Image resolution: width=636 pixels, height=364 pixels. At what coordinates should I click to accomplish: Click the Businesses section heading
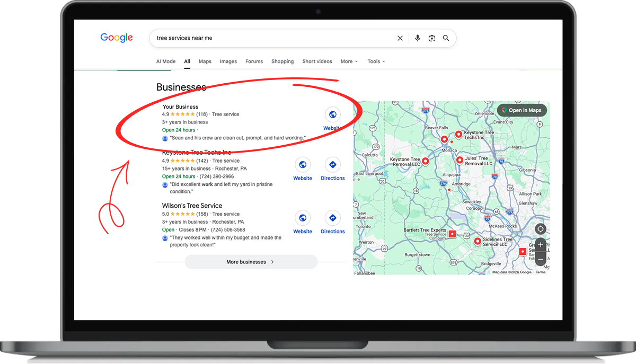pyautogui.click(x=181, y=87)
